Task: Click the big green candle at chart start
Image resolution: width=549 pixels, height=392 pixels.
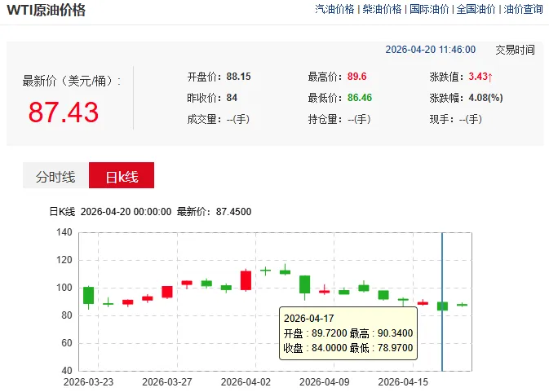Action: tap(88, 295)
